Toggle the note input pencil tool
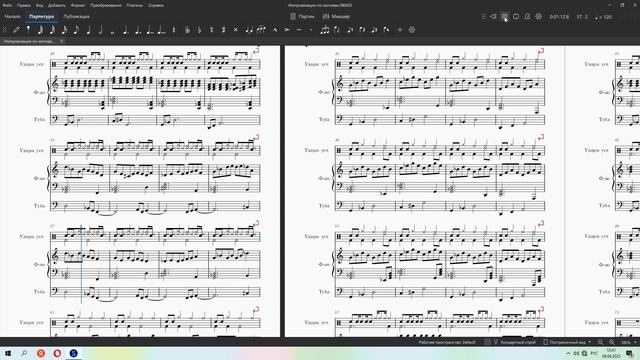The image size is (640, 360). pos(16,29)
